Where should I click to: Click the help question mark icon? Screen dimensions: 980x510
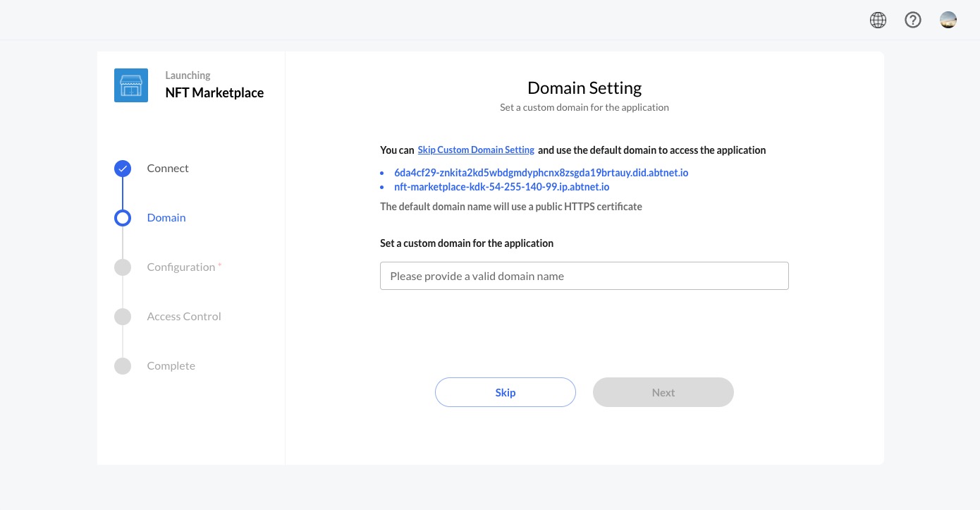coord(913,20)
